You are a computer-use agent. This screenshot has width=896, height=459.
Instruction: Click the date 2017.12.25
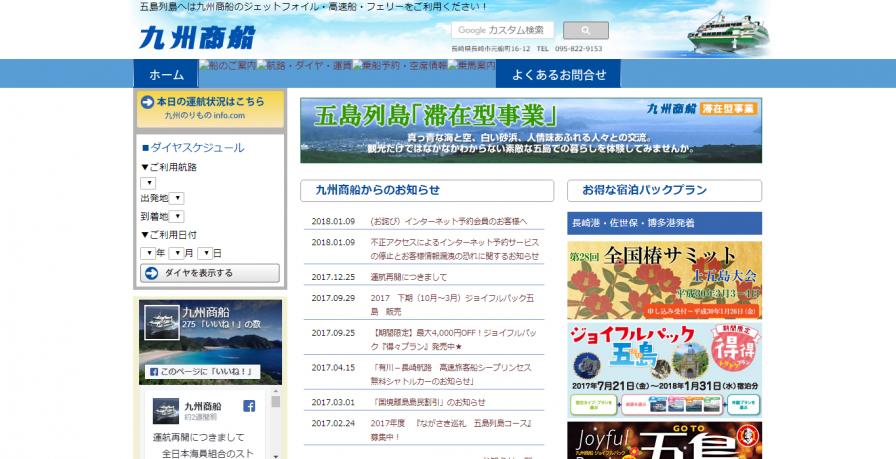(x=333, y=277)
